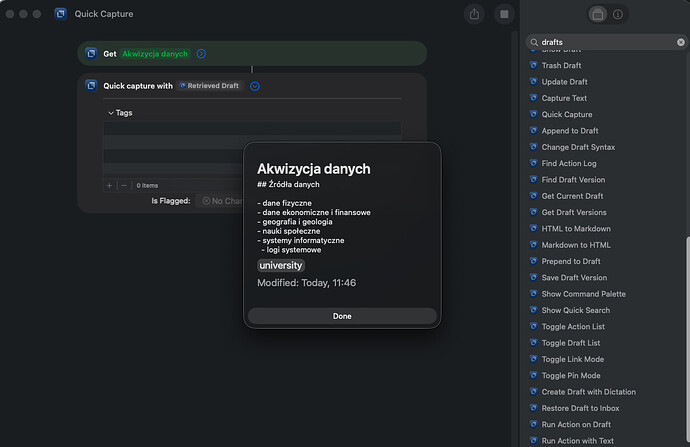The image size is (690, 447).
Task: Select the Capture Text action
Action: click(564, 98)
